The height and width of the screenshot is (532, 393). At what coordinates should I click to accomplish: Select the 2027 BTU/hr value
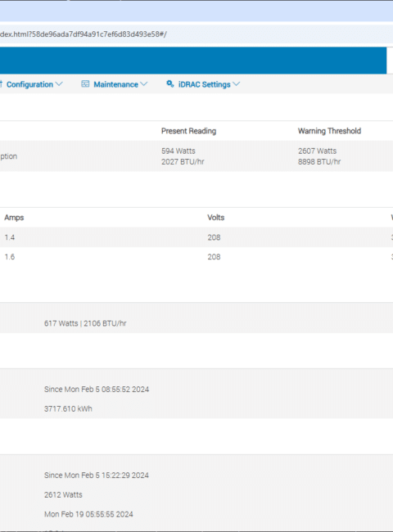(x=183, y=161)
